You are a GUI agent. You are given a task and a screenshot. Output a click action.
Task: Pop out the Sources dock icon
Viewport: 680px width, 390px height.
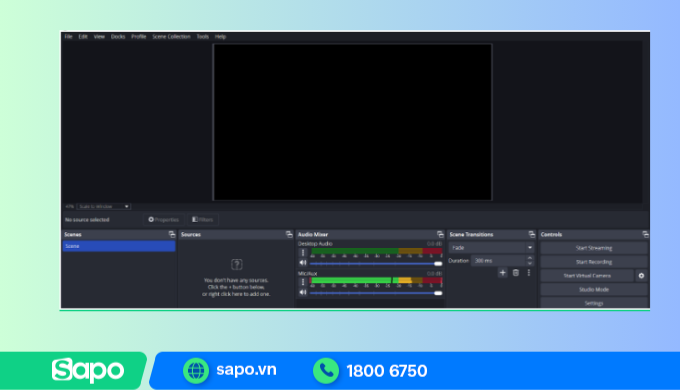(x=289, y=234)
